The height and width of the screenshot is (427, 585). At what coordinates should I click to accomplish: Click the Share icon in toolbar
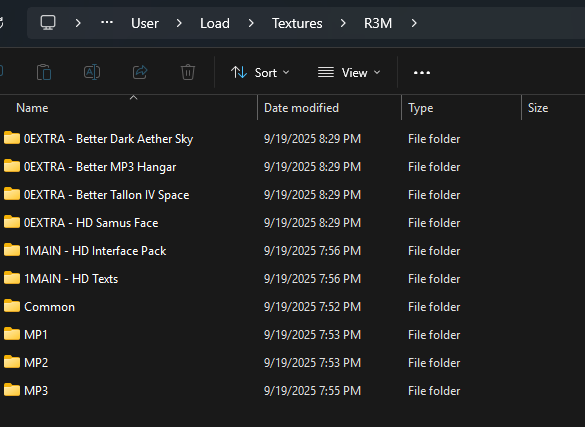(140, 72)
